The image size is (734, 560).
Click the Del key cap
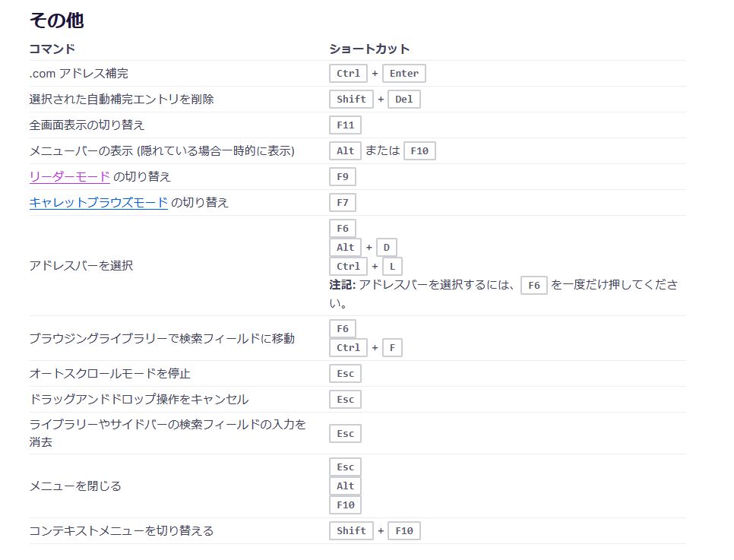point(403,100)
